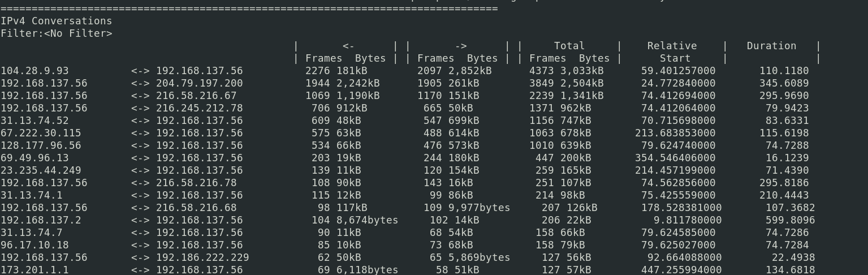The width and height of the screenshot is (868, 275).
Task: Click the 2,504kB total bytes value
Action: 582,83
